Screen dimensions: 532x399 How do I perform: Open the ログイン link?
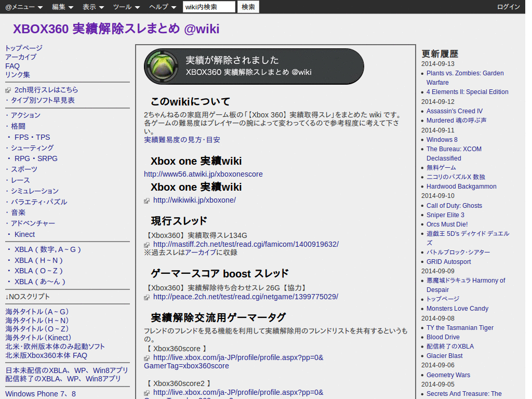pos(508,6)
